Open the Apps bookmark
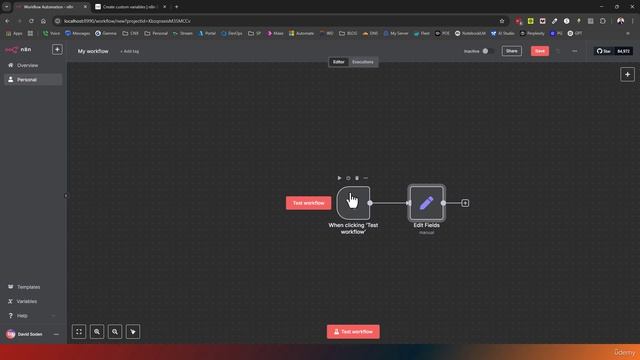The width and height of the screenshot is (640, 360). [14, 33]
